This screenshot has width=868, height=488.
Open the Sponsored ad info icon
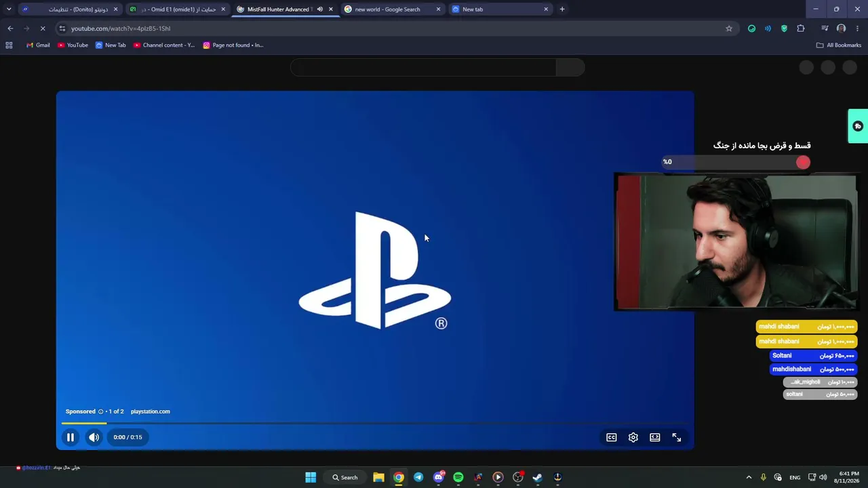click(x=101, y=411)
